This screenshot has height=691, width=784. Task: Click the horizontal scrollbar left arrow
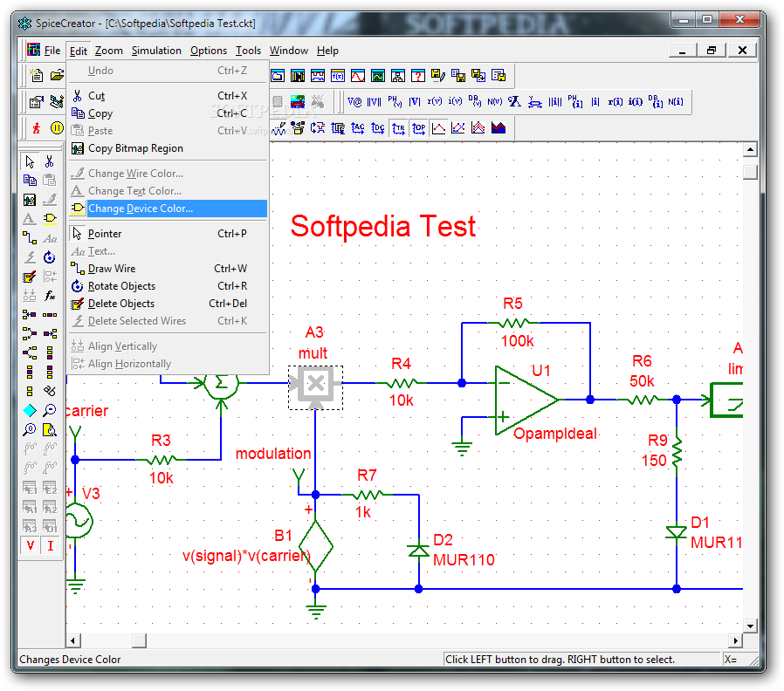point(73,640)
